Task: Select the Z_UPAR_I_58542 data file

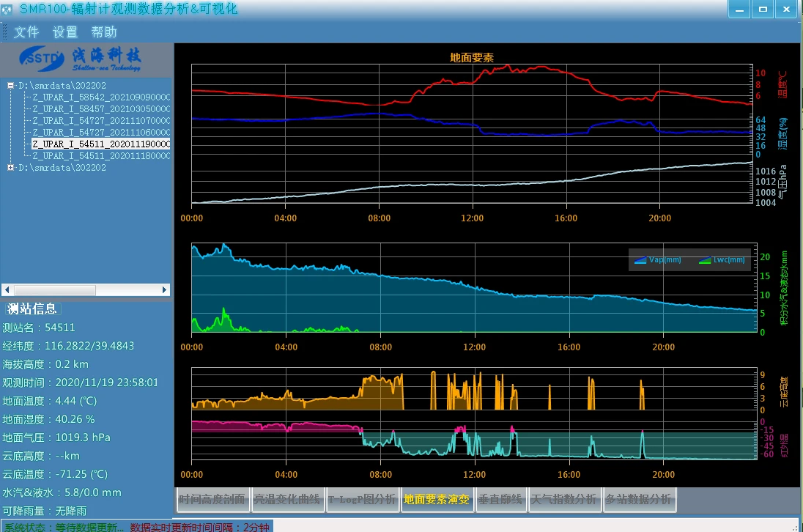Action: (x=101, y=97)
